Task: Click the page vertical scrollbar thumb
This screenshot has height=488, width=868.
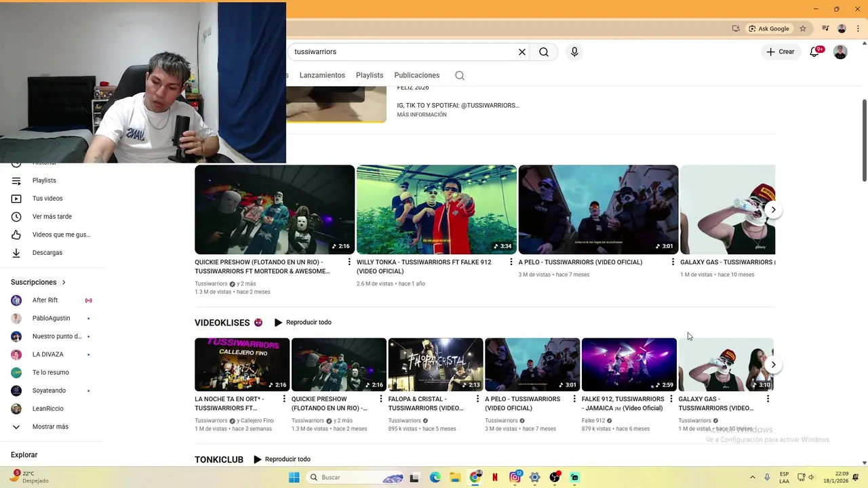Action: 864,140
